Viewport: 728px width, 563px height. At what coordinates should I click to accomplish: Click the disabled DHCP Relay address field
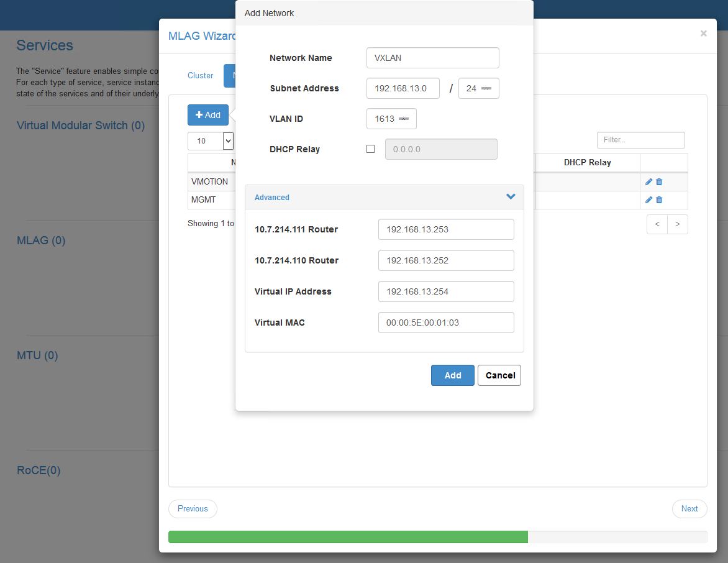click(x=441, y=149)
